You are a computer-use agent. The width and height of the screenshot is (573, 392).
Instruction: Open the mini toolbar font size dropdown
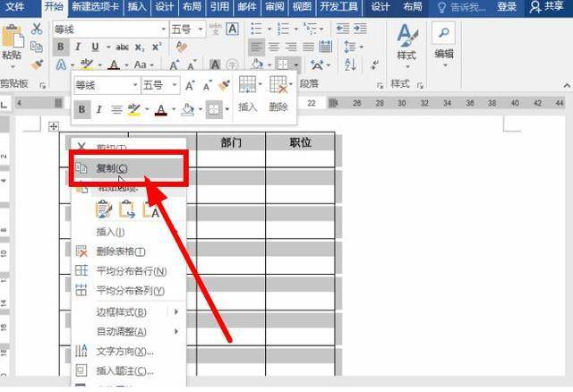tap(175, 85)
